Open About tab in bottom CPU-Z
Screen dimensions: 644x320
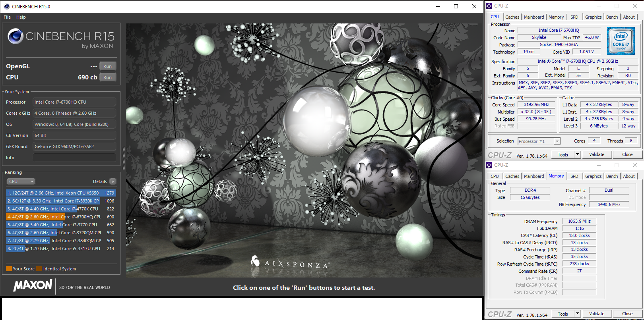point(629,176)
